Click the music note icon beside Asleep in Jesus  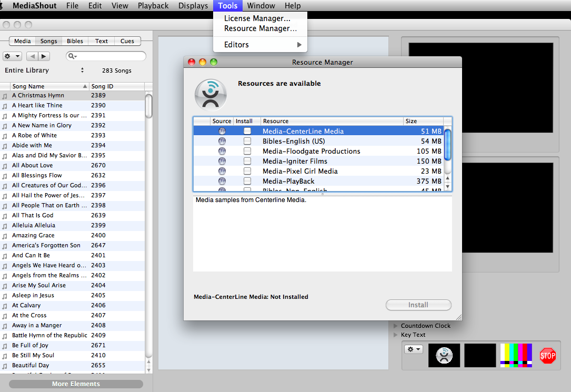(5, 296)
